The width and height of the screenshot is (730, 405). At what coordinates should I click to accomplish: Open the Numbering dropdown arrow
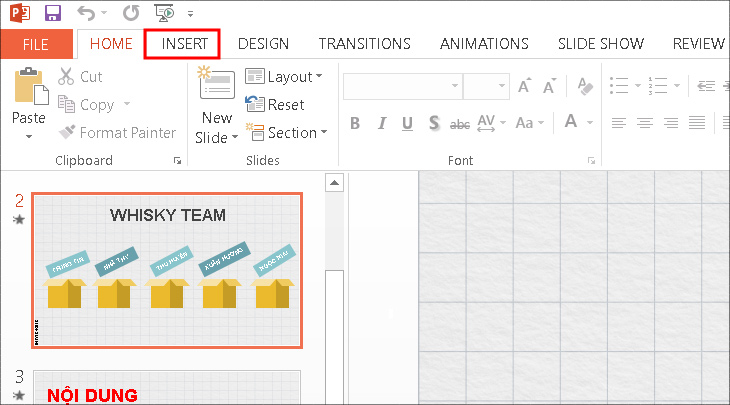click(x=677, y=86)
